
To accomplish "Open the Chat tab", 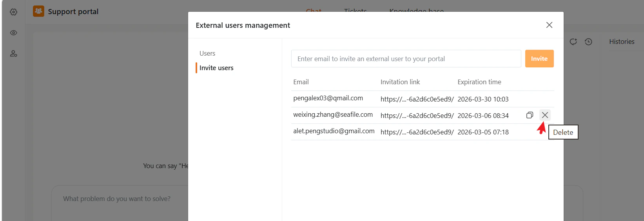I will pos(314,11).
